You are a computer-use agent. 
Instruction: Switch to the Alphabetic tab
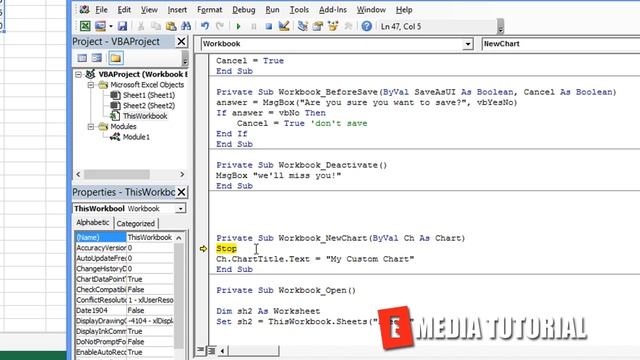coord(93,223)
